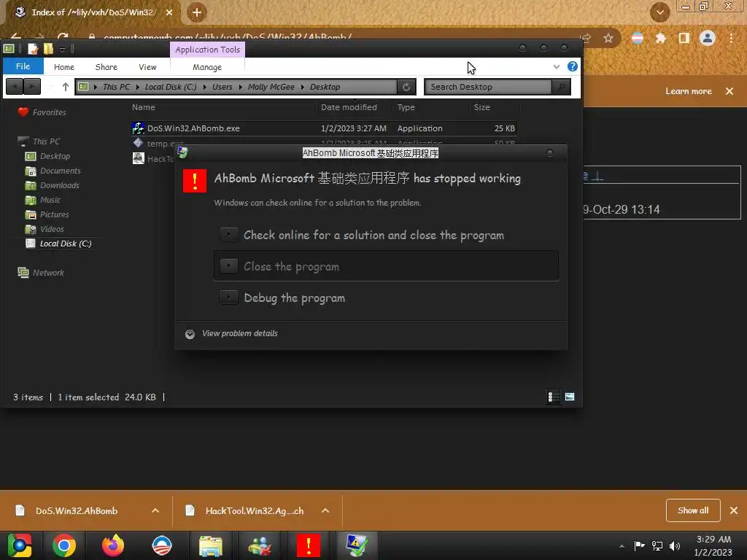
Task: Click the Explorer Help question mark icon
Action: pyautogui.click(x=573, y=66)
